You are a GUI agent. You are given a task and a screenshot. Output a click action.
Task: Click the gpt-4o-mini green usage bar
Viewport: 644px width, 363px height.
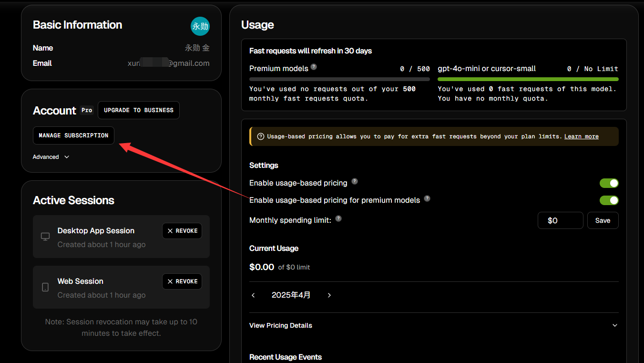[x=528, y=79]
